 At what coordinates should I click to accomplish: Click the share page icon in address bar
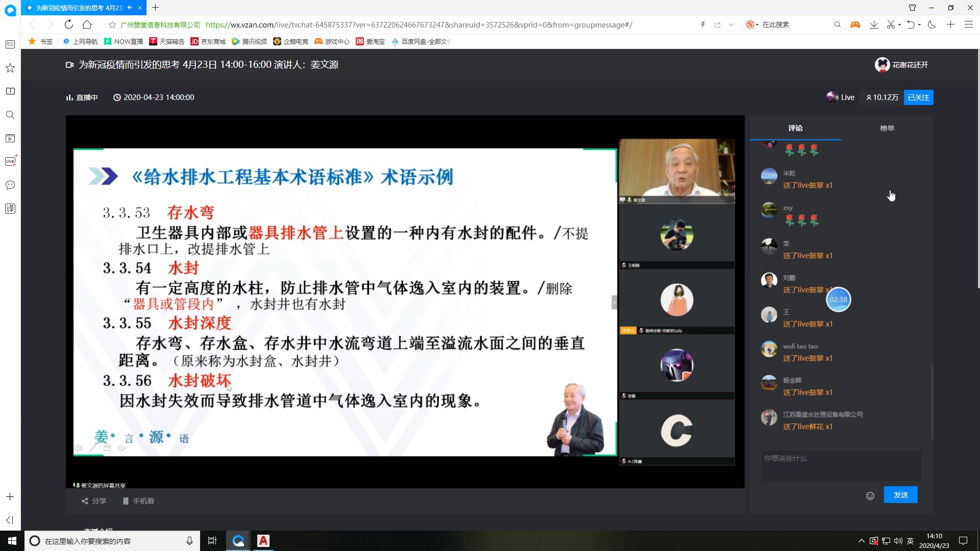pyautogui.click(x=717, y=24)
